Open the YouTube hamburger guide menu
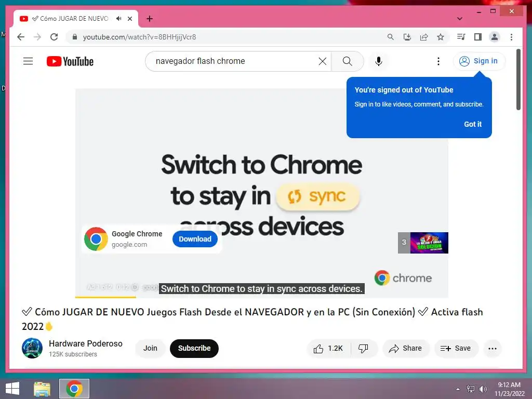The image size is (532, 399). [28, 61]
